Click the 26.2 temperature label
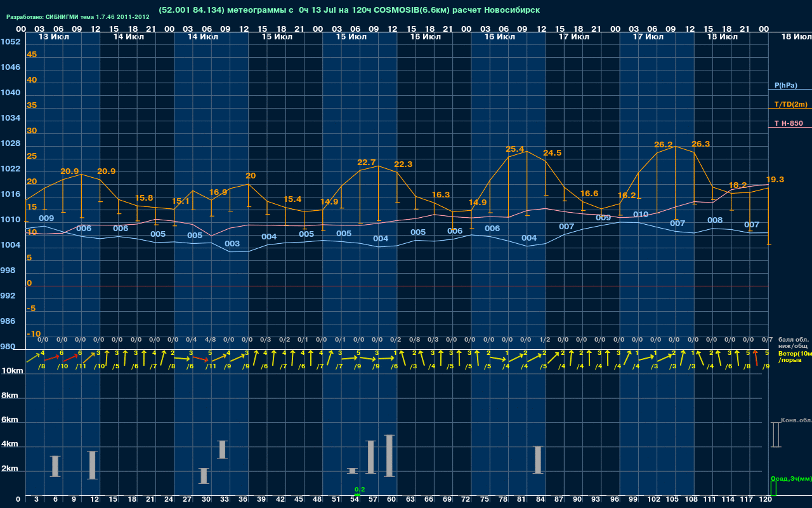 point(664,145)
